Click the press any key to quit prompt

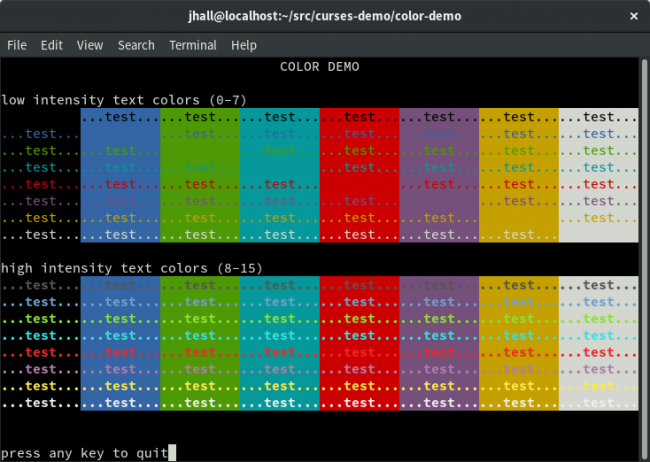coord(84,453)
